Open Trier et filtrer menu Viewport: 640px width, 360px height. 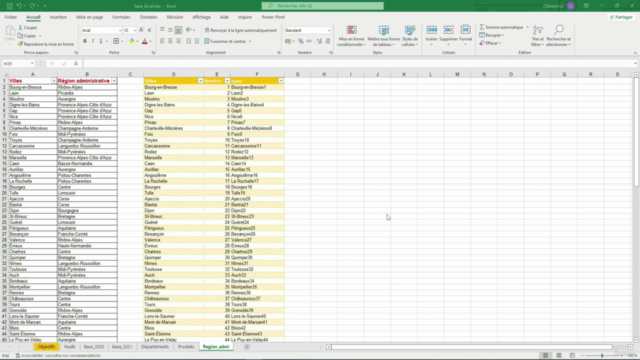coord(538,36)
